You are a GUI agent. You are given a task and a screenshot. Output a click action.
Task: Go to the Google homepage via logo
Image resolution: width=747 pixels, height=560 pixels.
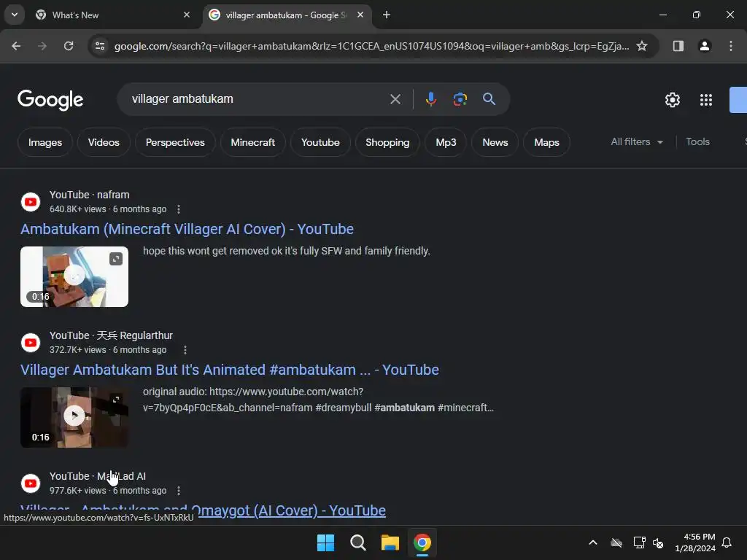tap(50, 100)
